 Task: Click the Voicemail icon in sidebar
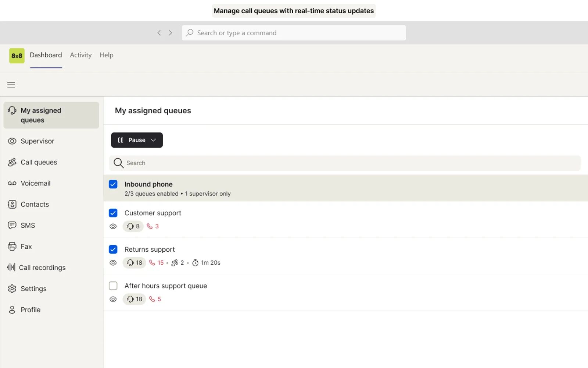(x=12, y=183)
